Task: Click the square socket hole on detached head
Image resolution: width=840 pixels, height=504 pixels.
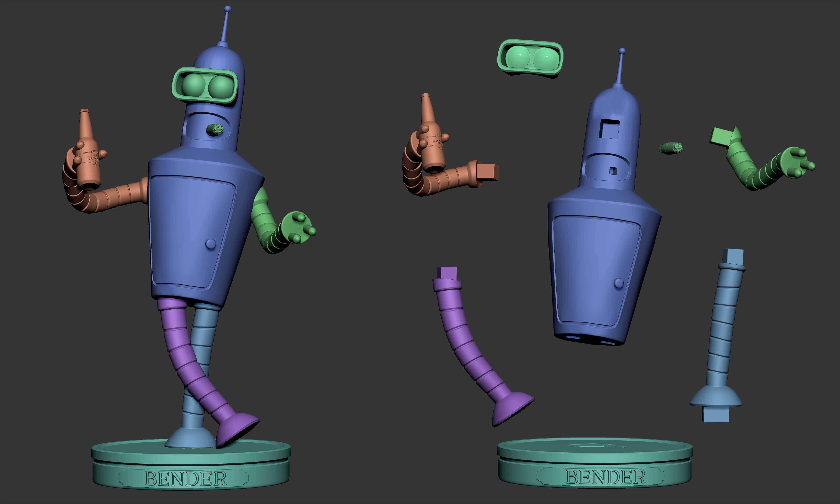Action: click(x=610, y=129)
